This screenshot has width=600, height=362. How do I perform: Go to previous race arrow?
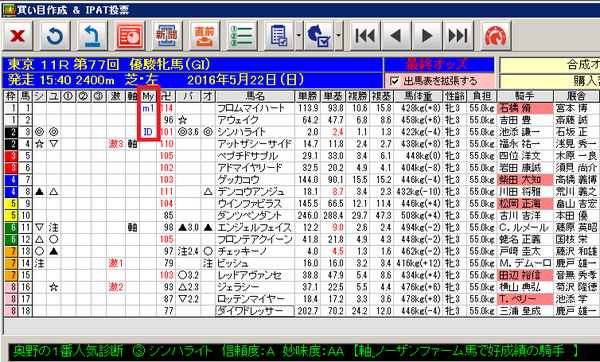point(396,36)
